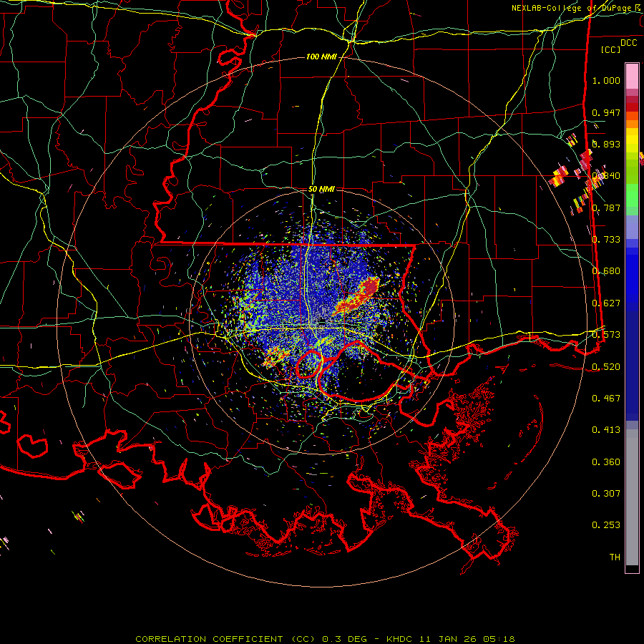Select the 0.733 scale value
Viewport: 644px width, 644px height.
click(x=606, y=240)
